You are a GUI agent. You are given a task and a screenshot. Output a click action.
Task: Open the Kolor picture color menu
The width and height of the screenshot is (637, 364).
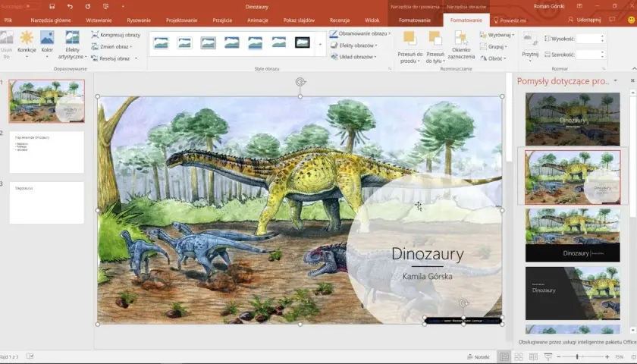[47, 44]
